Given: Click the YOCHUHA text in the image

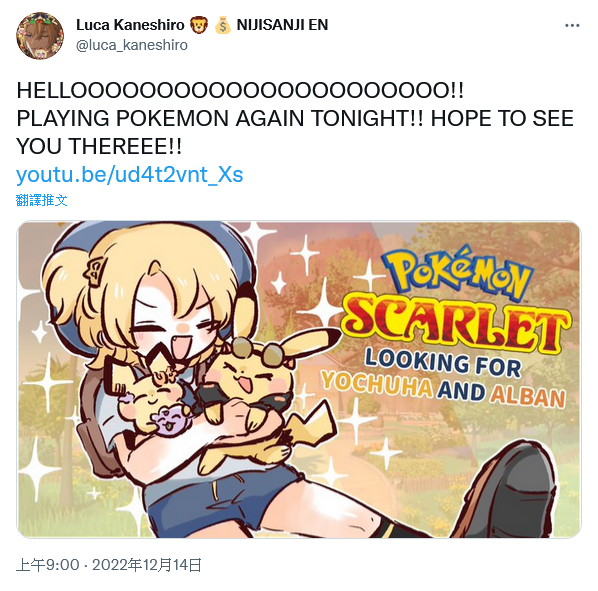Looking at the screenshot, I should pyautogui.click(x=377, y=384).
